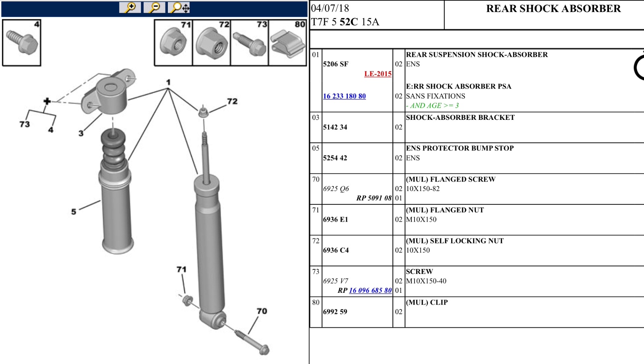Click item number 01 in the parts table
Screen dimensions: 644x364
point(316,55)
